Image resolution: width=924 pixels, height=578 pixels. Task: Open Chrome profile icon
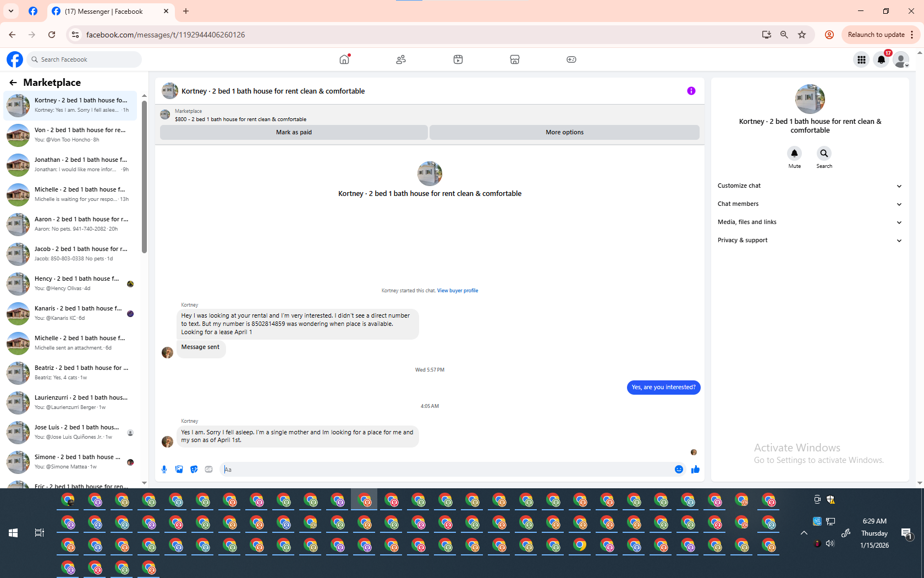coord(829,35)
